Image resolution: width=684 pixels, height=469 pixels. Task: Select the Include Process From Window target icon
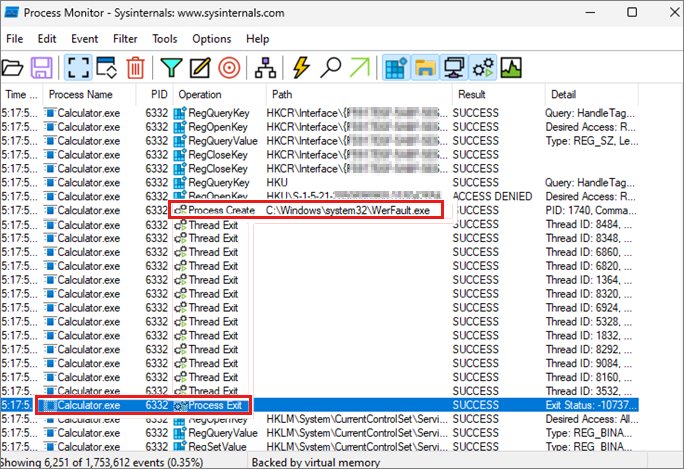229,68
